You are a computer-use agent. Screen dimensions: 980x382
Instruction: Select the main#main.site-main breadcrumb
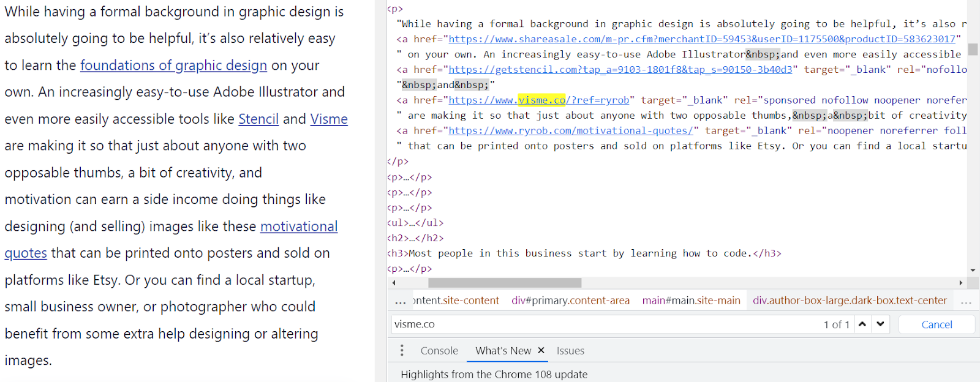point(691,301)
